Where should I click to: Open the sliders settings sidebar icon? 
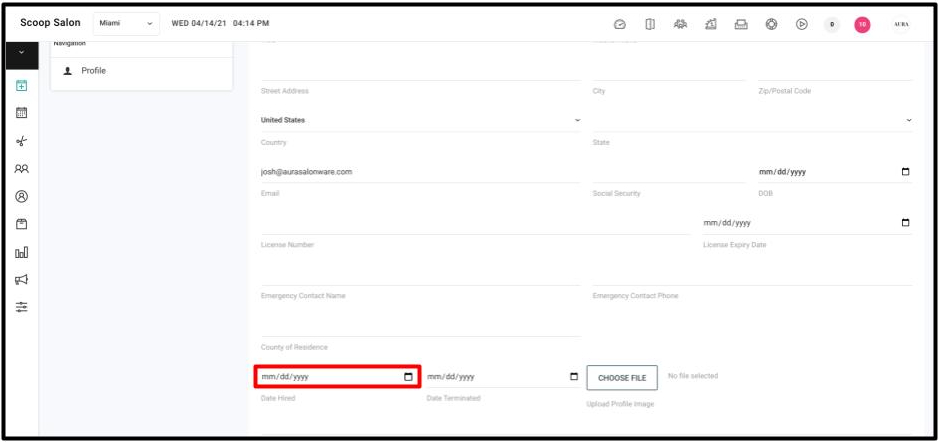click(x=22, y=307)
